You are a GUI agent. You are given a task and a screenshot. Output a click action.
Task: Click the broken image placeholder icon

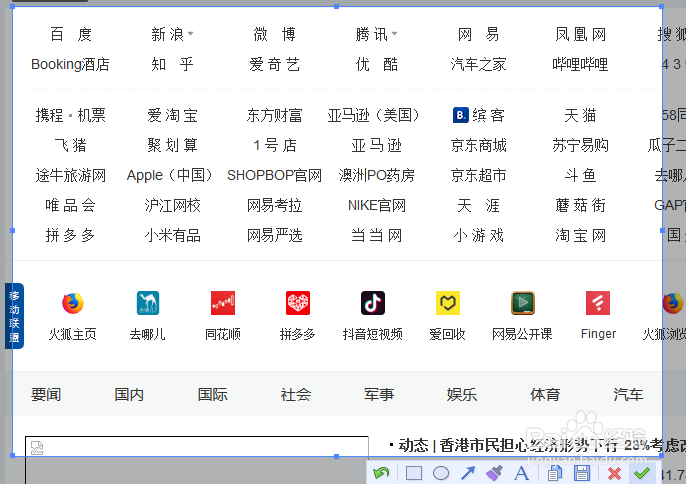(37, 448)
